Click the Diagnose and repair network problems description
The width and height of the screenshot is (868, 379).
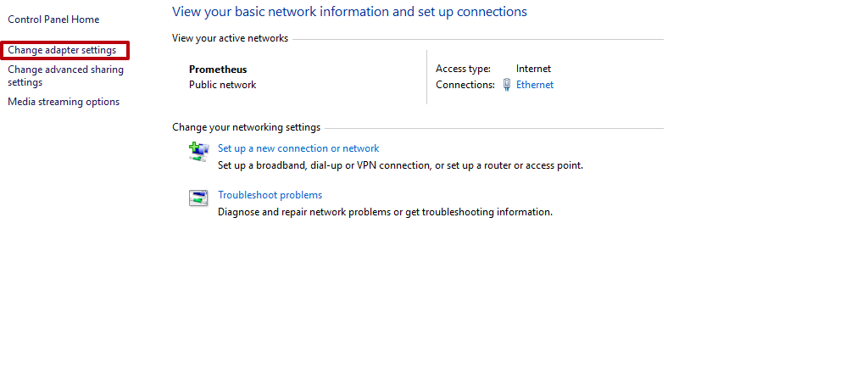coord(385,212)
